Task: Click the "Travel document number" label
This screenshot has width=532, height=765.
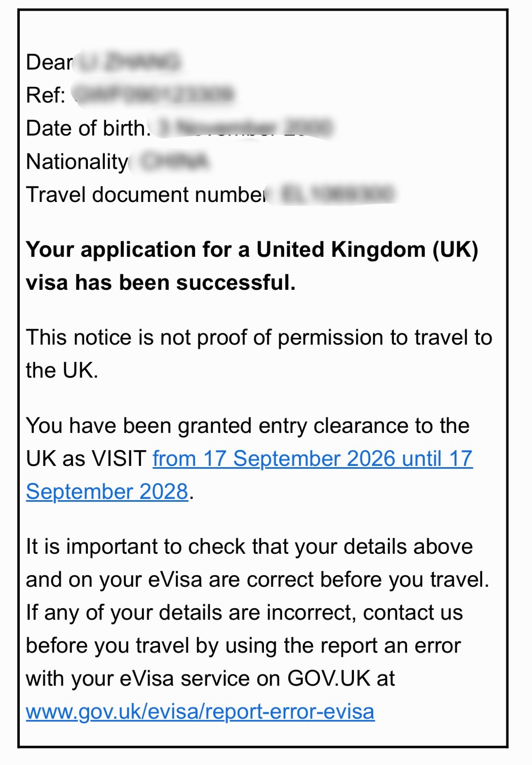Action: 146,195
